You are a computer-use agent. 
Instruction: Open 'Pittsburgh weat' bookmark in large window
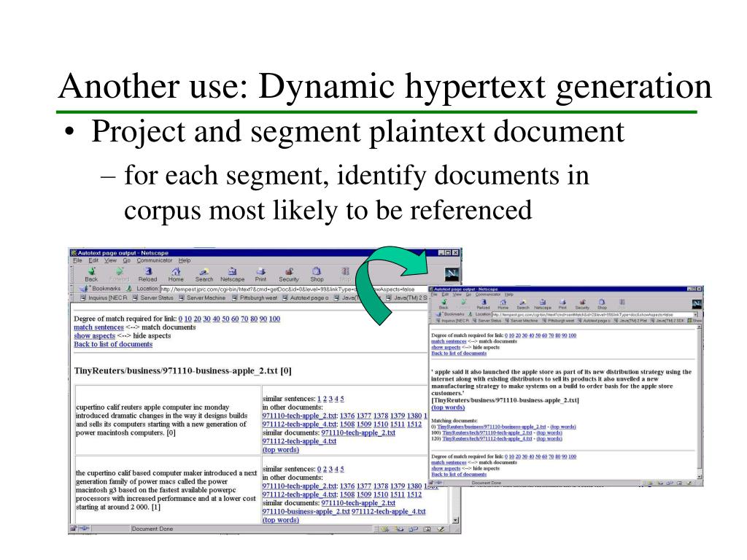click(255, 297)
